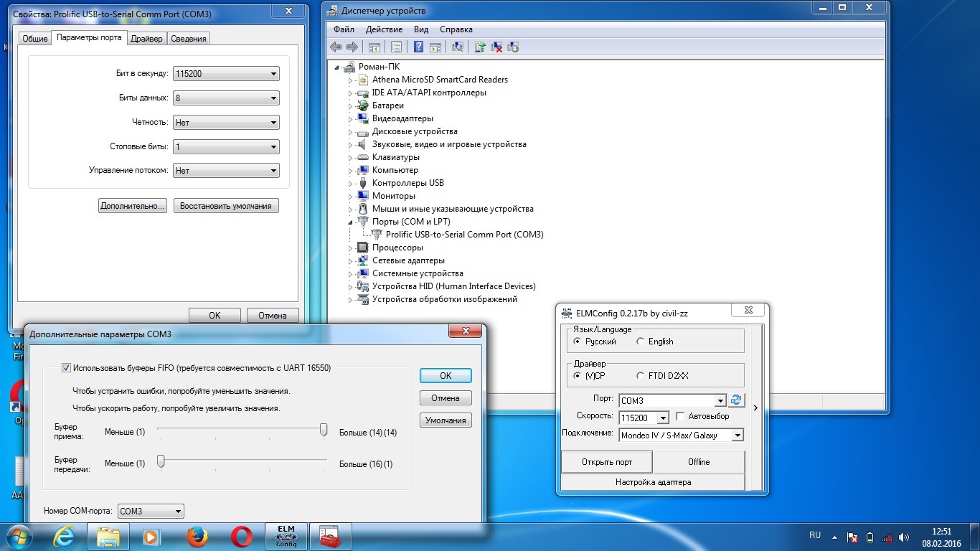Enable the Автовыбор checkbox
Viewport: 980px width, 551px height.
click(680, 416)
